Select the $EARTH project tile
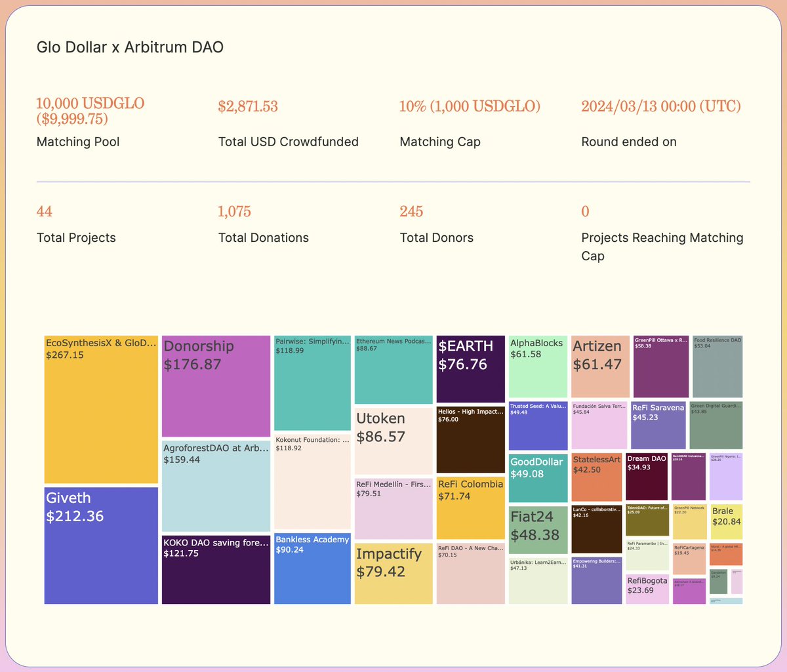This screenshot has height=672, width=787. 470,364
